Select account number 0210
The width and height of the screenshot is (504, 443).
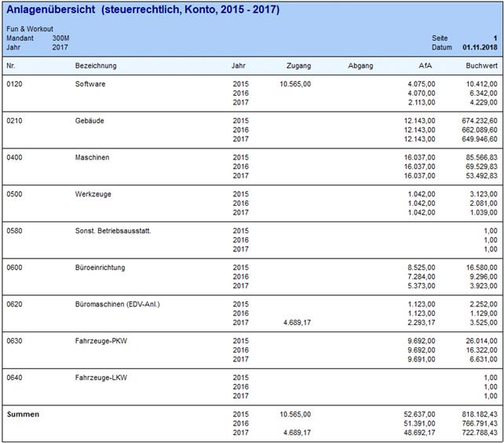15,121
